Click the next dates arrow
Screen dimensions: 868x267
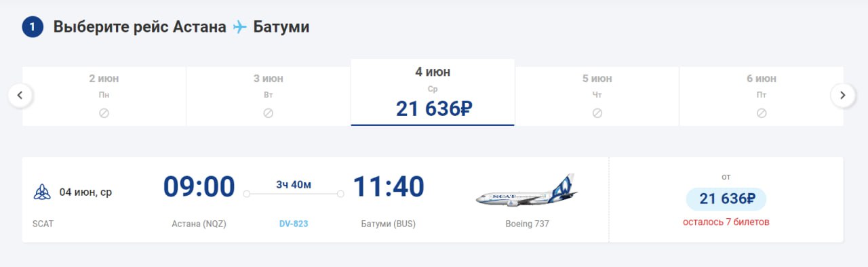click(x=843, y=95)
